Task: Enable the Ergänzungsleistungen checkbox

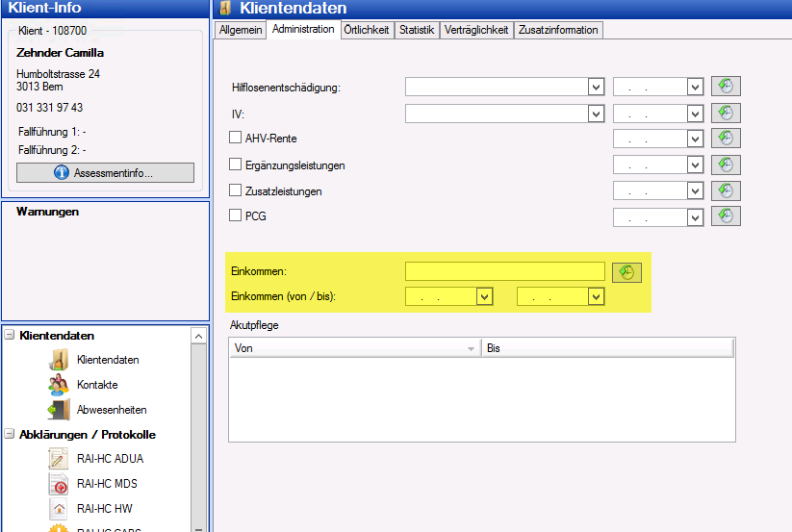Action: 235,165
